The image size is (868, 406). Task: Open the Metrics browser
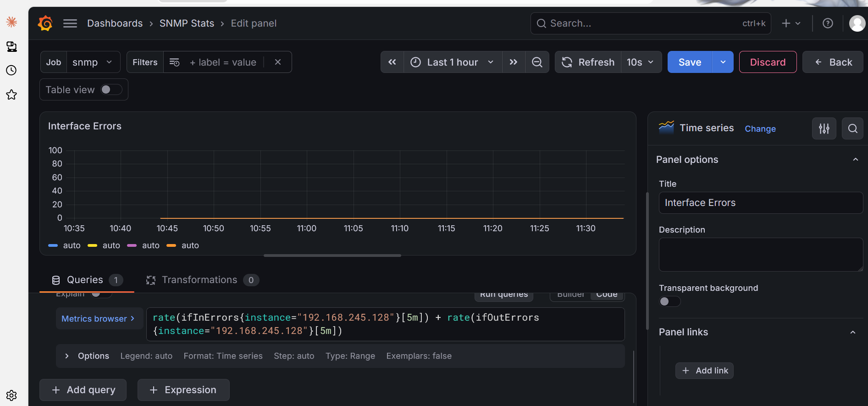[100, 318]
